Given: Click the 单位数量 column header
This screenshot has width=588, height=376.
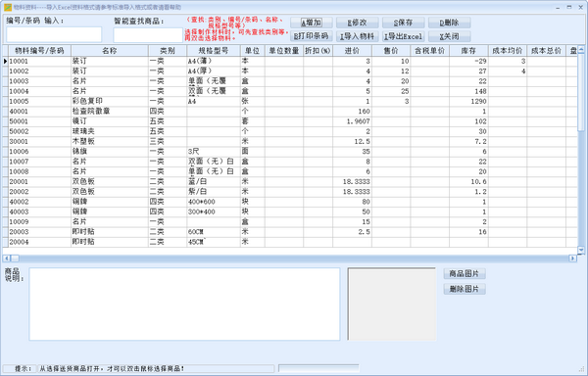Looking at the screenshot, I should click(x=284, y=51).
